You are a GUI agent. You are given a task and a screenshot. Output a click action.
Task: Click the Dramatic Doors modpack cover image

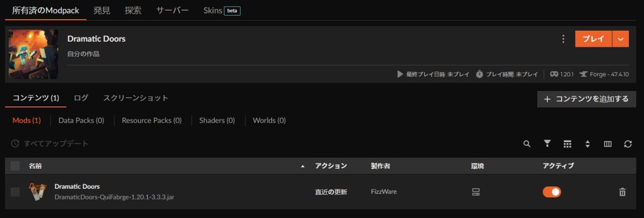[33, 54]
